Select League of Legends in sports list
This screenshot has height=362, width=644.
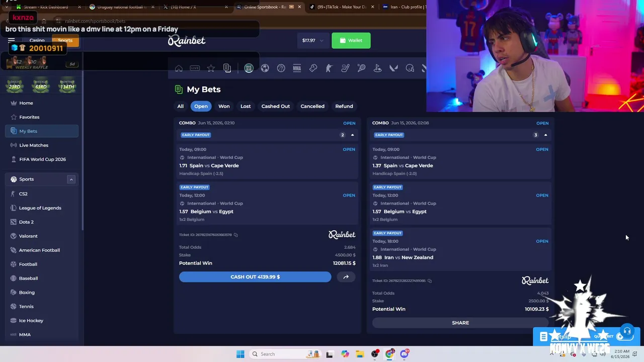pos(42,208)
